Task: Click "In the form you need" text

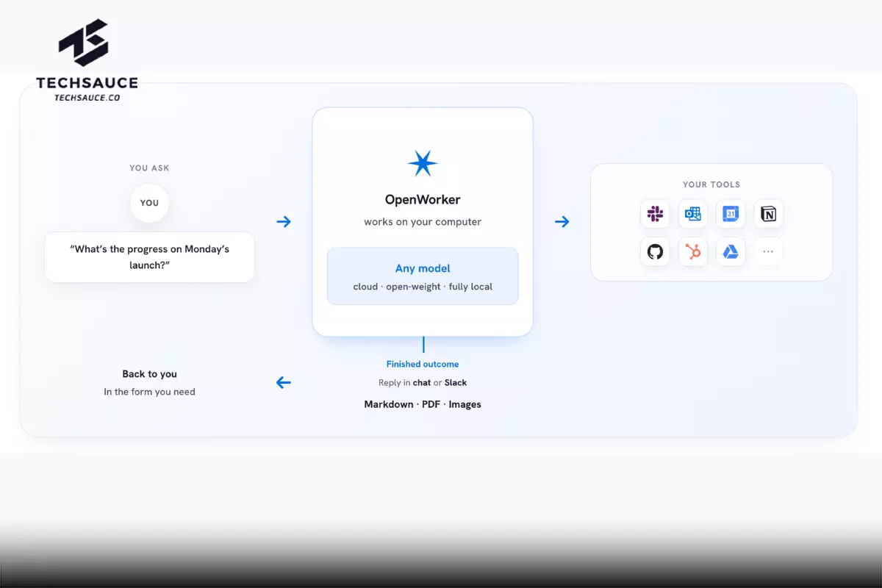Action: point(149,392)
